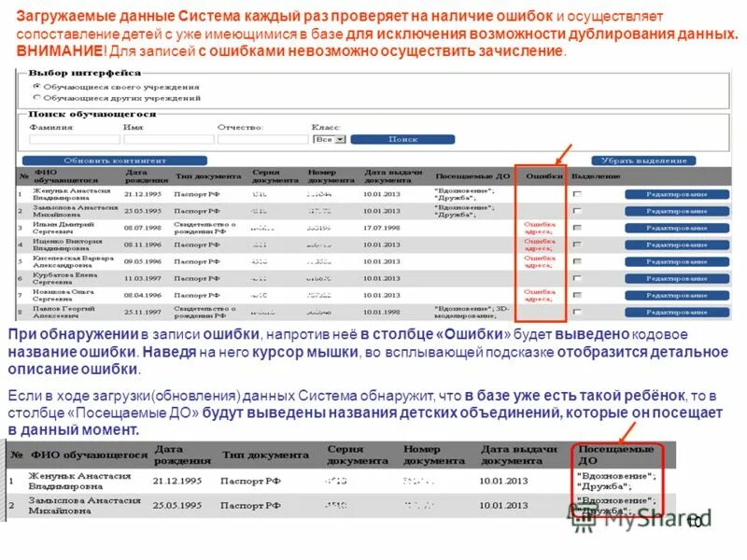Viewport: 747px width, 560px height.
Task: Click the Имя search input field
Action: click(169, 139)
